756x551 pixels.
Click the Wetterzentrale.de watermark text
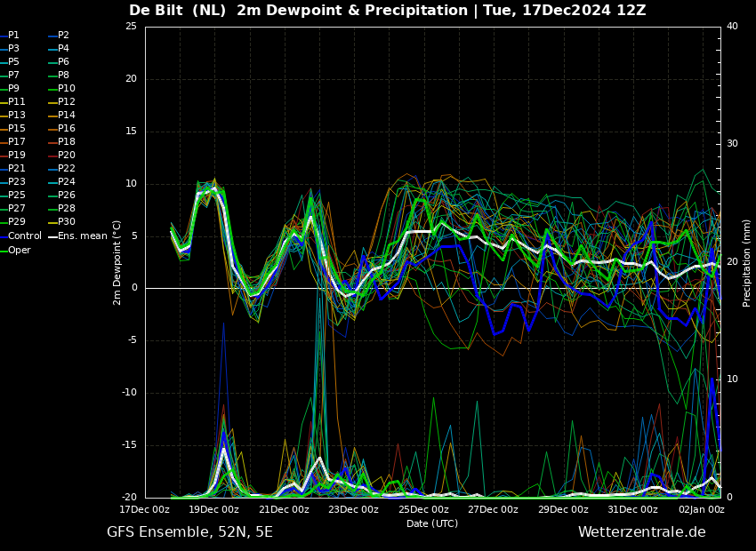pyautogui.click(x=642, y=532)
